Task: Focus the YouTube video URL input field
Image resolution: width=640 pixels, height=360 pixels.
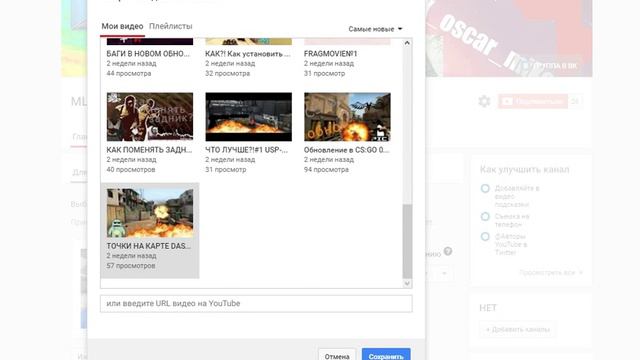Action: 256,304
